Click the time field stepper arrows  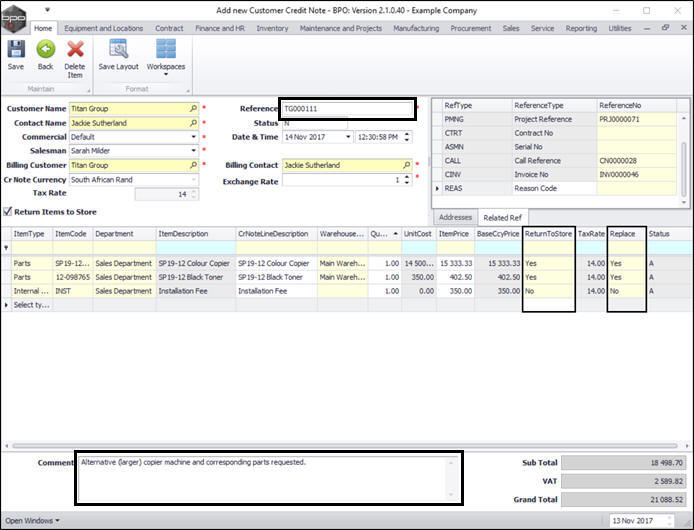tap(407, 137)
